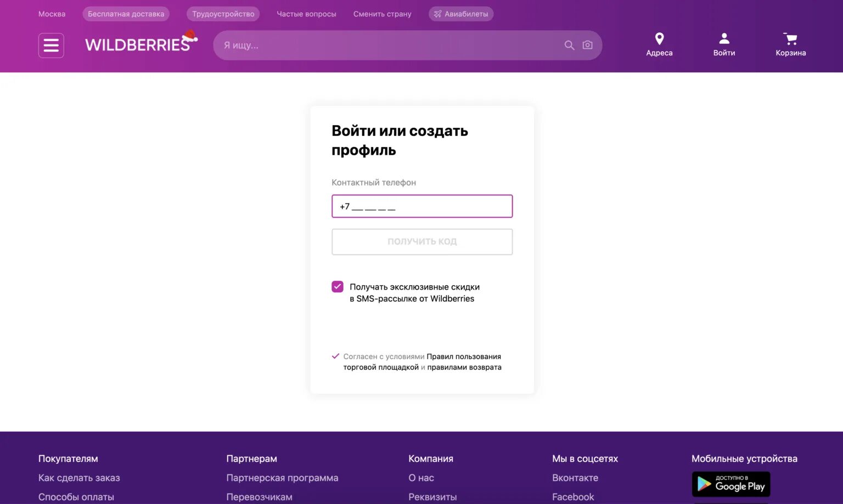
Task: Click the Покупателям footer heading
Action: pos(68,458)
